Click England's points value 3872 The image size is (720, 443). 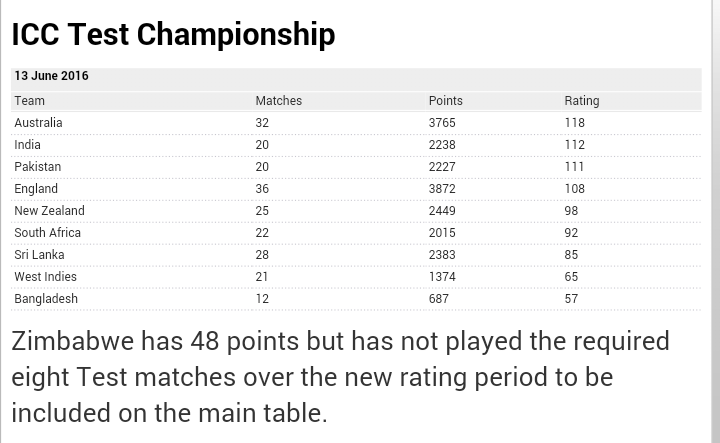pyautogui.click(x=442, y=189)
